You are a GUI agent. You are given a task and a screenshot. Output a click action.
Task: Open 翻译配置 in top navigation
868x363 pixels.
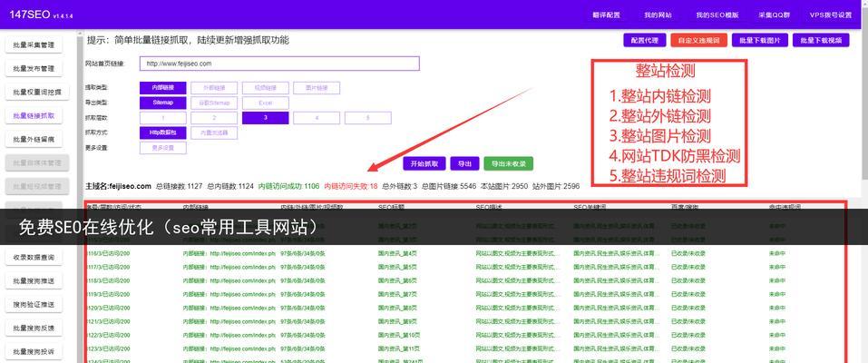click(x=606, y=15)
